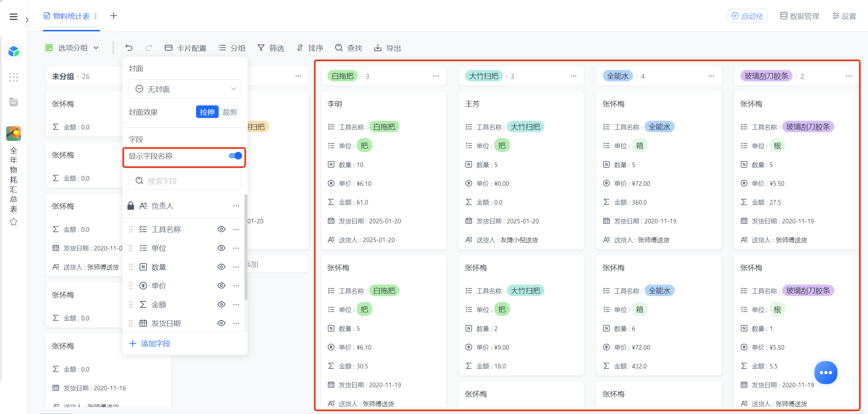Image resolution: width=868 pixels, height=414 pixels.
Task: Open the apps grid icon in sidebar
Action: coord(14,77)
